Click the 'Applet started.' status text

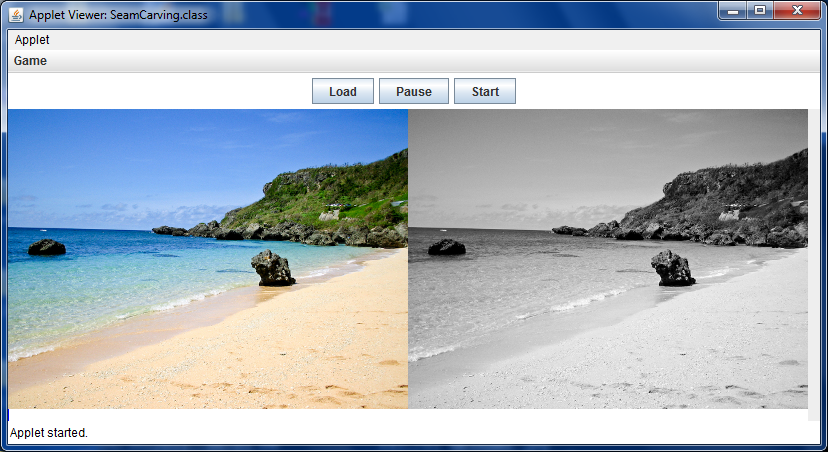point(49,433)
